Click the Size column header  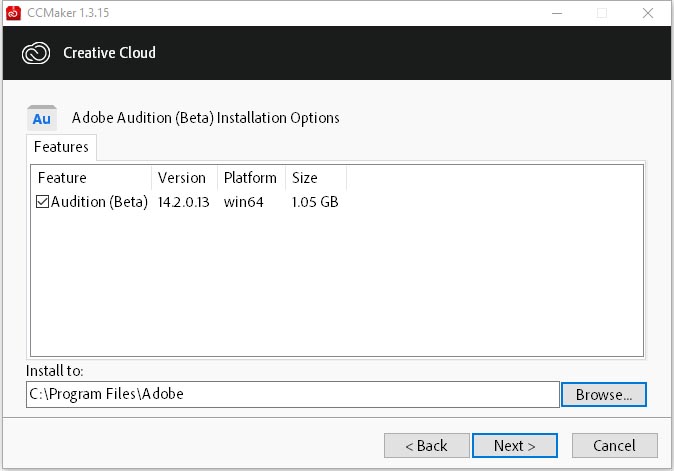click(315, 178)
